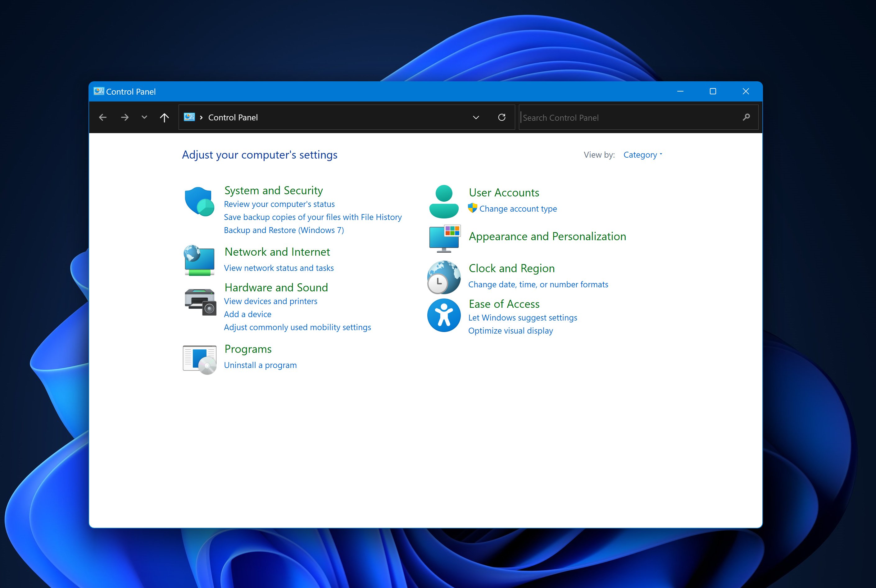Screen dimensions: 876x588
Task: Click the Forward arrow in navigation bar
Action: [x=125, y=117]
